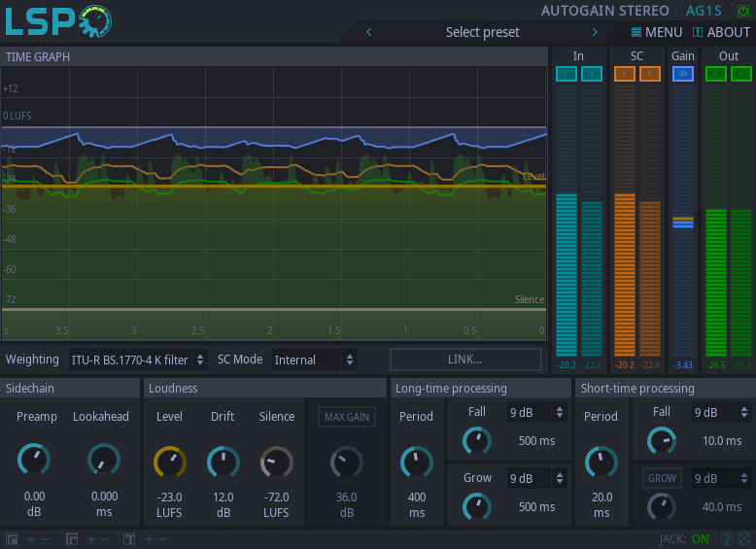The width and height of the screenshot is (756, 549).
Task: Click the LINK... button
Action: (465, 360)
